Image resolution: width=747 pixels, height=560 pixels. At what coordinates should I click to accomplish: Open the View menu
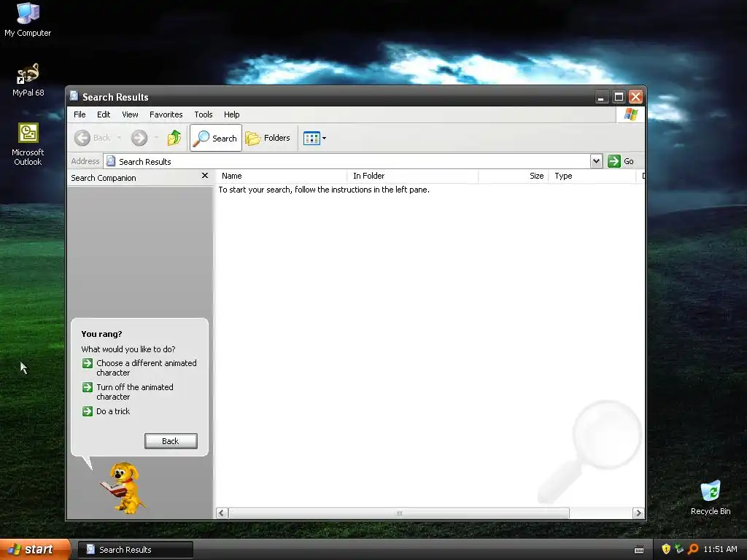coord(130,114)
